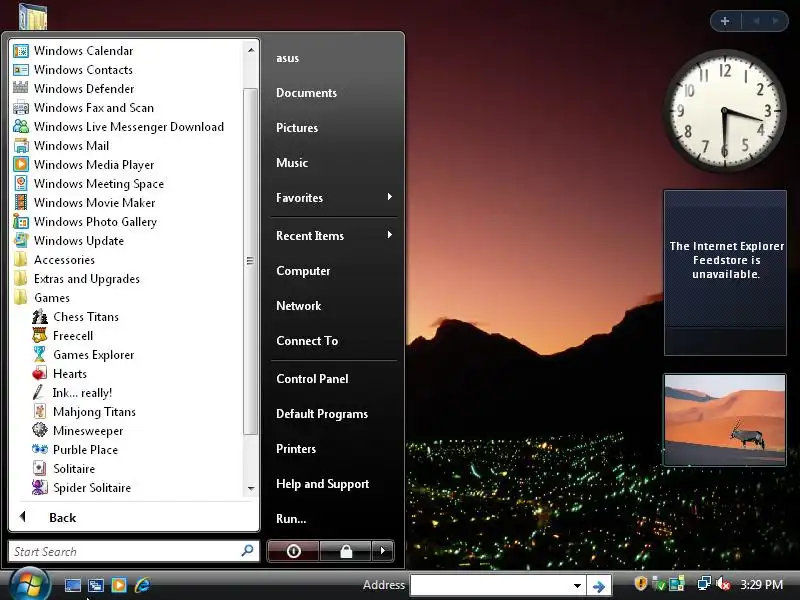Launch Spider Solitaire icon
The image size is (800, 600).
tap(40, 487)
